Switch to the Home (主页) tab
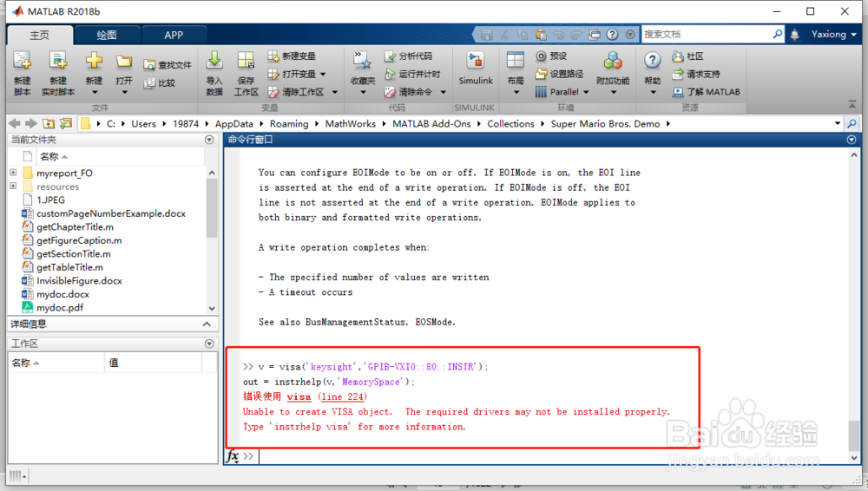The image size is (868, 491). pyautogui.click(x=39, y=35)
